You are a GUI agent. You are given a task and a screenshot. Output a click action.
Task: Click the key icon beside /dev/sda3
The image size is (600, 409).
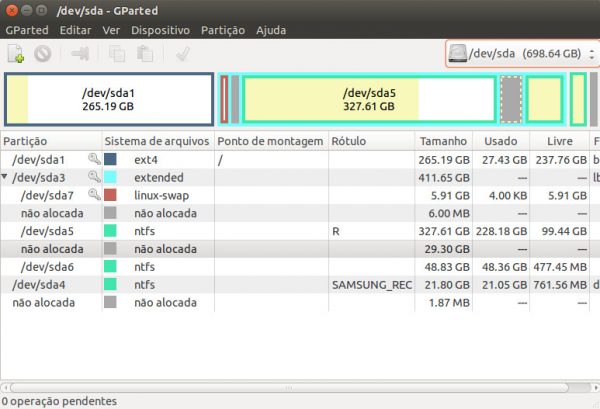pyautogui.click(x=94, y=177)
